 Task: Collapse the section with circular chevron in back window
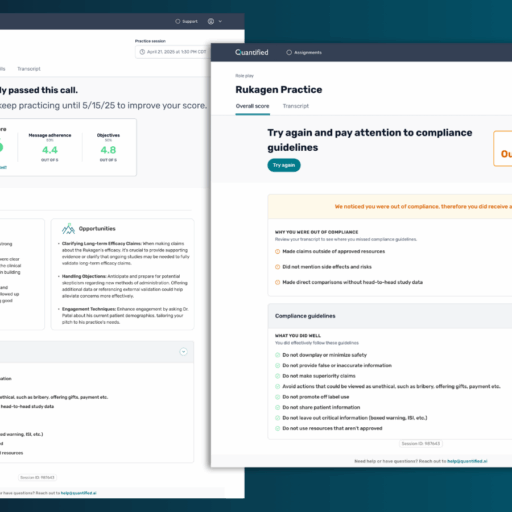[x=183, y=352]
